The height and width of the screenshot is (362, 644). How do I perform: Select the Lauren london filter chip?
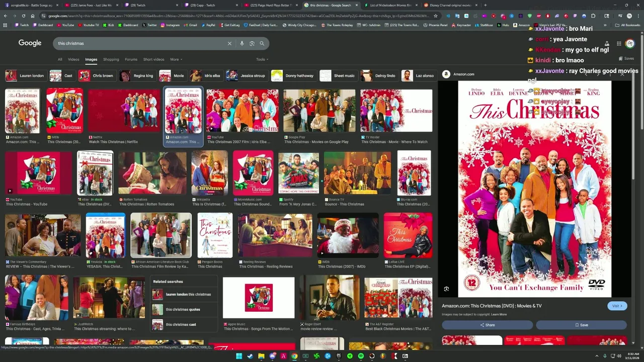(x=26, y=76)
